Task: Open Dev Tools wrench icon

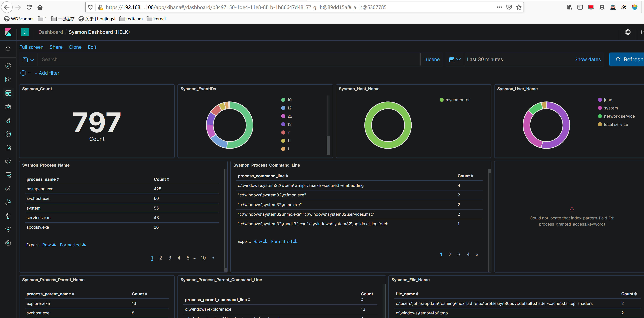Action: 8,216
